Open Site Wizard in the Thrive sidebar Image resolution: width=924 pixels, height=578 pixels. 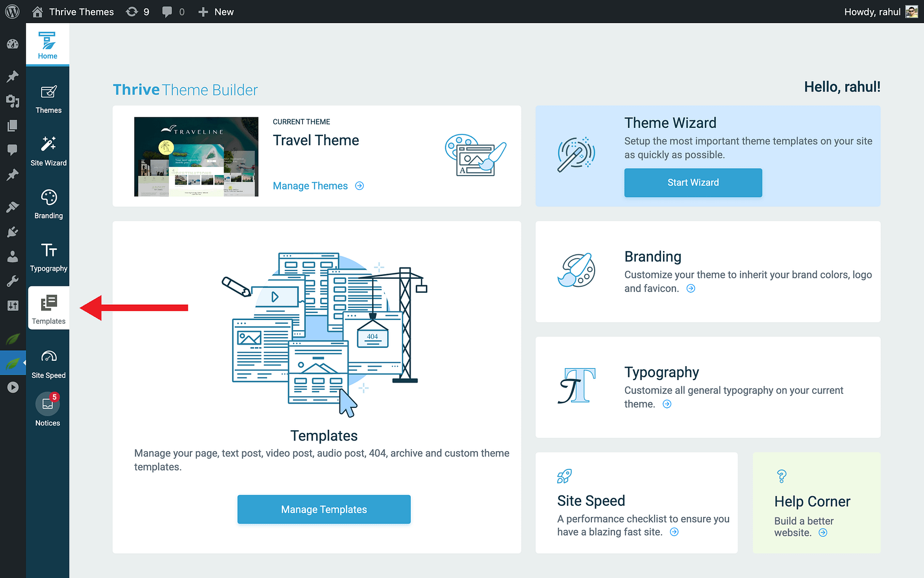(x=48, y=151)
